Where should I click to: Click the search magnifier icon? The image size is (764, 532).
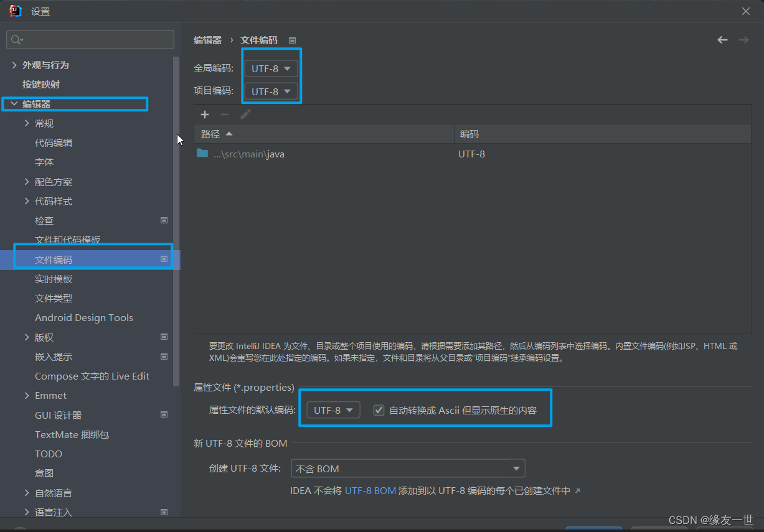(x=16, y=40)
